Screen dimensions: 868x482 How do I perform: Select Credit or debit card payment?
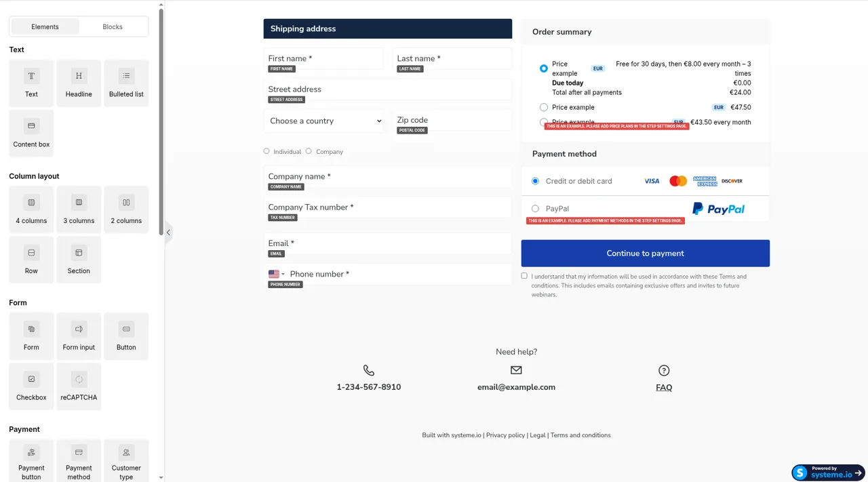tap(535, 181)
